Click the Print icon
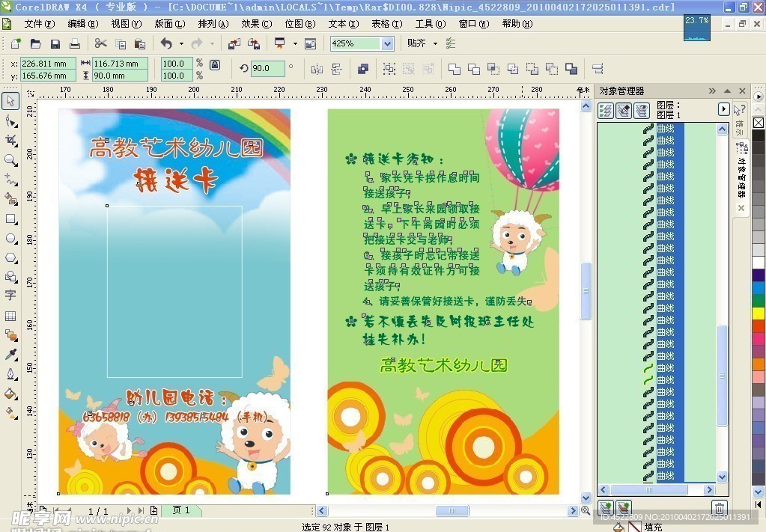Image resolution: width=766 pixels, height=532 pixels. pos(74,43)
